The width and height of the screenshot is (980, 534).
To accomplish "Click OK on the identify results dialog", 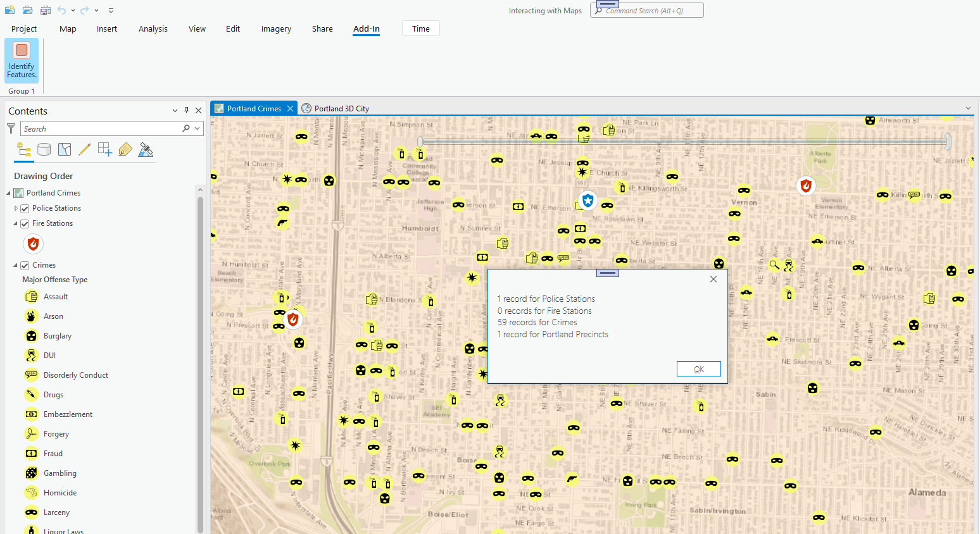I will pos(698,369).
